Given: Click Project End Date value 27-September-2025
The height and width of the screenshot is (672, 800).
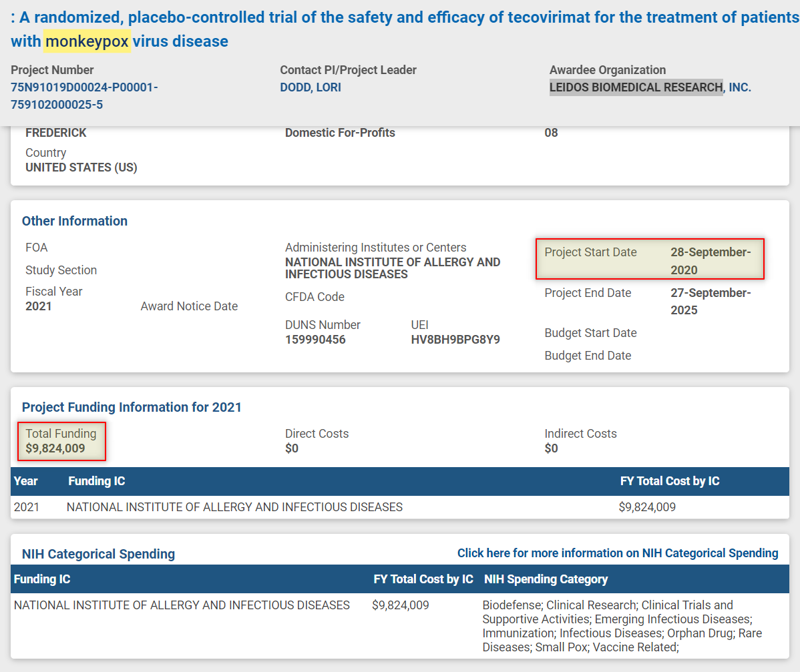Looking at the screenshot, I should (710, 302).
